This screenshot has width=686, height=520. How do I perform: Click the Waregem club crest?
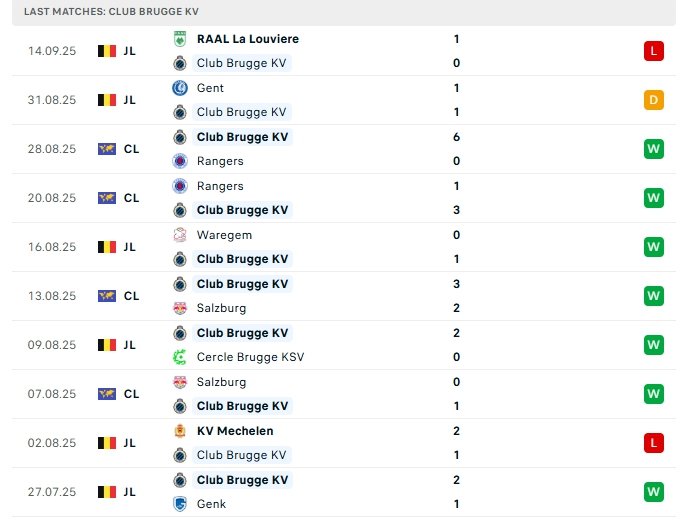tap(180, 235)
